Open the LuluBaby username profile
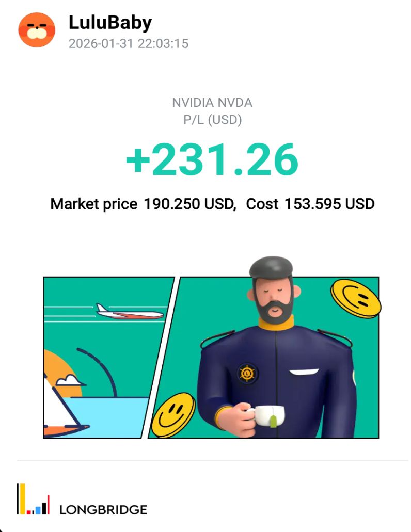Viewport: 411px width, 532px height. coord(110,23)
